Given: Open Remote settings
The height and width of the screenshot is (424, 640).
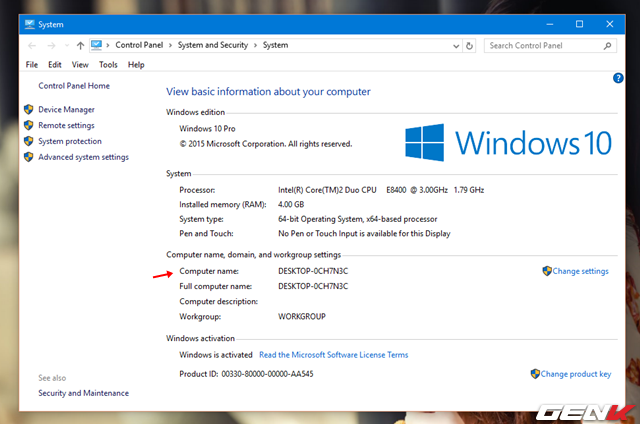Looking at the screenshot, I should [x=66, y=125].
